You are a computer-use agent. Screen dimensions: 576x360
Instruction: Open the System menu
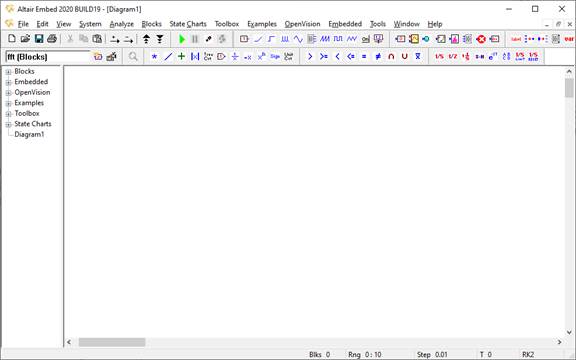(90, 24)
